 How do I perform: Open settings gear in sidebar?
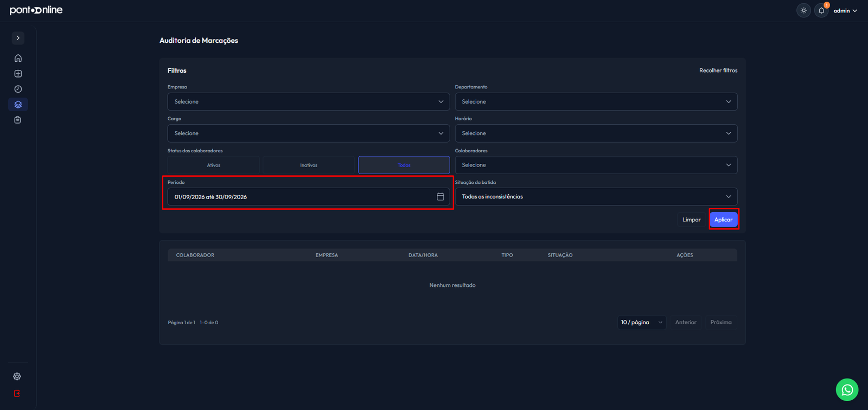click(17, 376)
